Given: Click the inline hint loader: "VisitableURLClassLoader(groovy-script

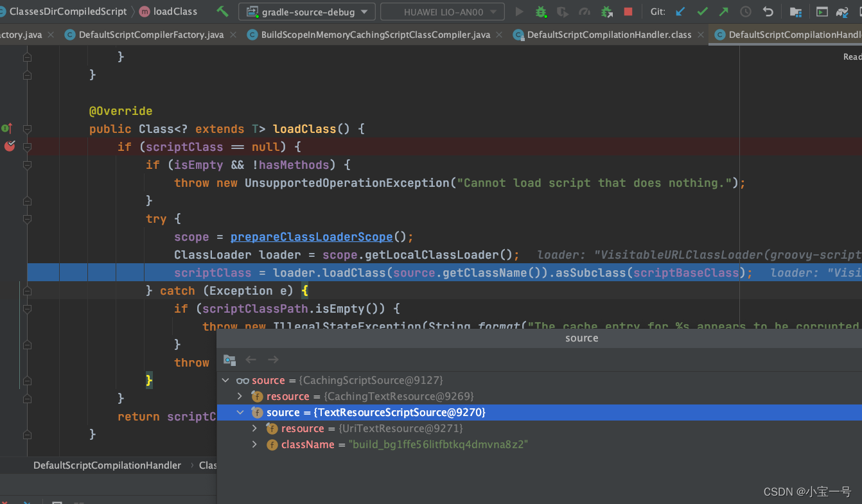Looking at the screenshot, I should [x=699, y=255].
